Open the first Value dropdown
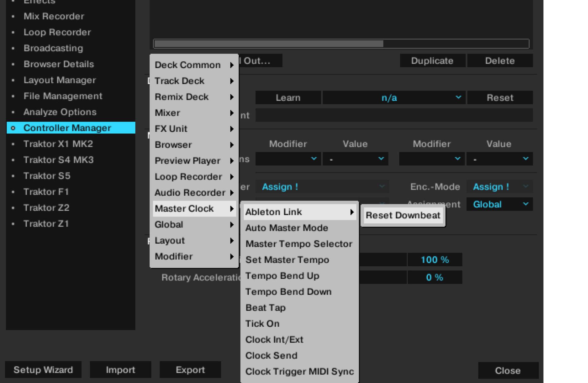 click(356, 159)
